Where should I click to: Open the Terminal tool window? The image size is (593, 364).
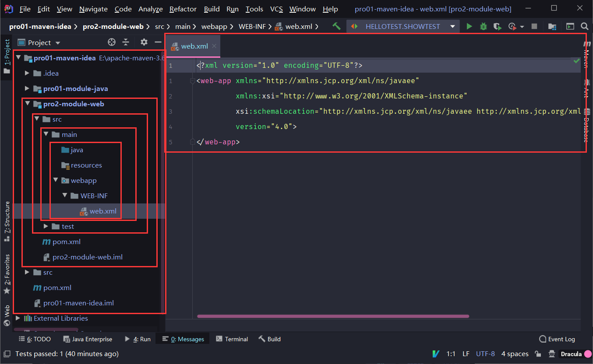pos(232,339)
